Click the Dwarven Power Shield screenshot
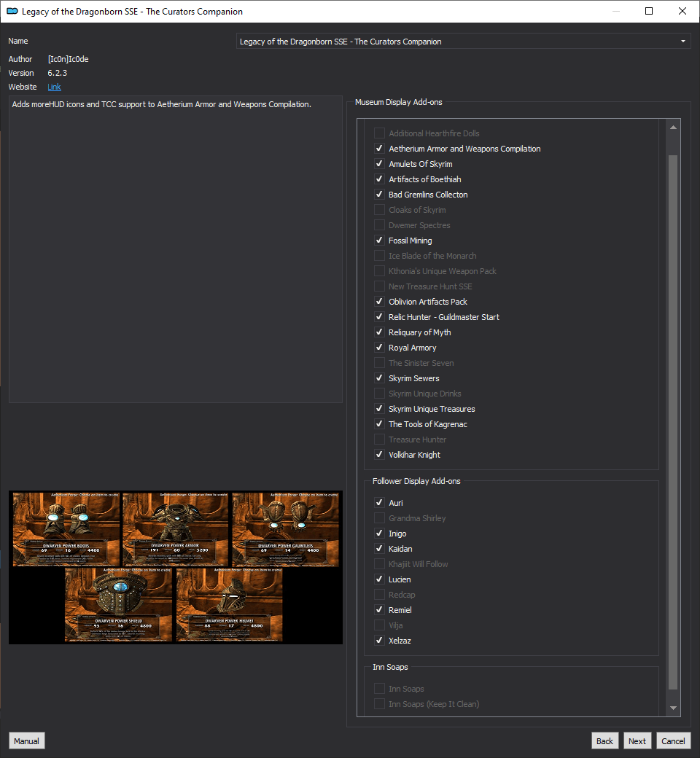Image resolution: width=700 pixels, height=758 pixels. (x=119, y=605)
